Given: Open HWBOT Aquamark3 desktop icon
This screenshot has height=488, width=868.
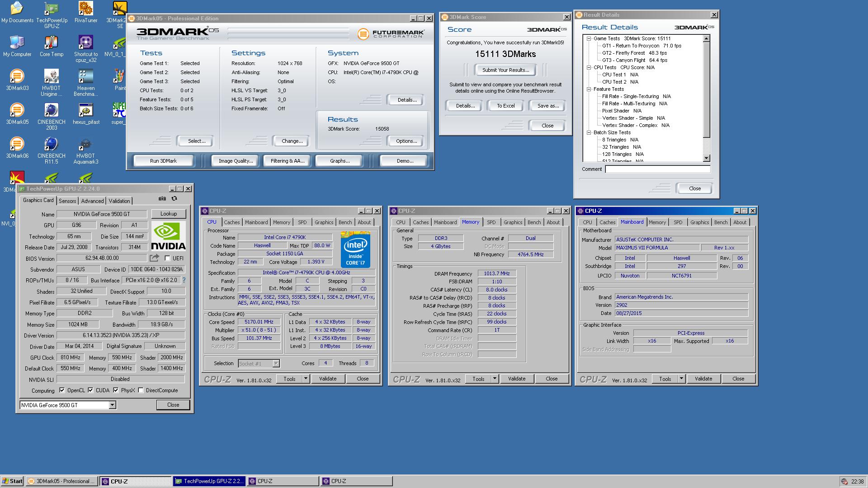Looking at the screenshot, I should click(85, 150).
